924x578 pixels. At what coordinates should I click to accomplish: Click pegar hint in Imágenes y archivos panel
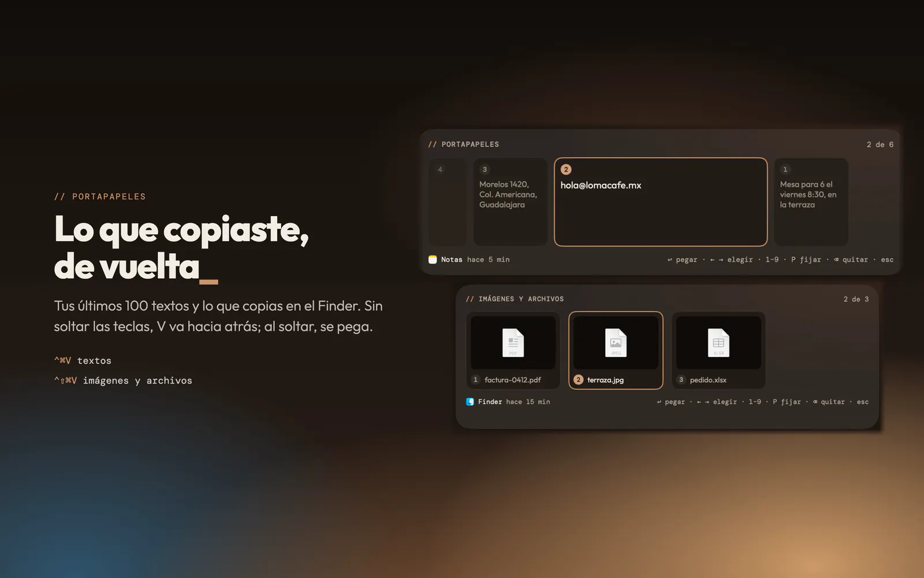point(670,402)
